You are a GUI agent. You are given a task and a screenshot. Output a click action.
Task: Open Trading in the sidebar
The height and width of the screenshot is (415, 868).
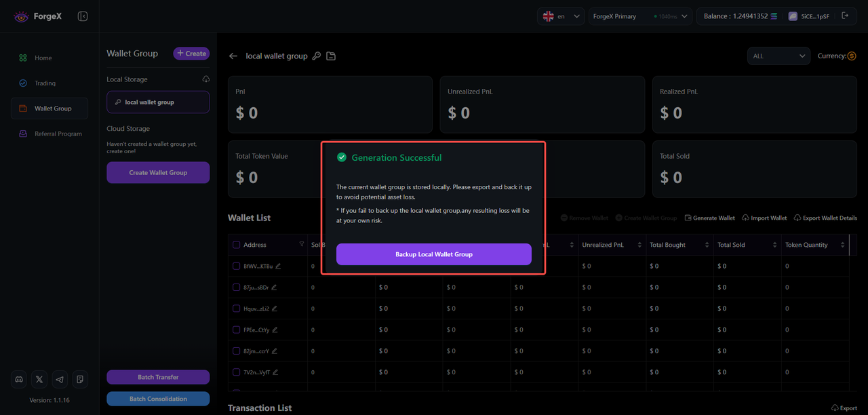click(x=50, y=83)
